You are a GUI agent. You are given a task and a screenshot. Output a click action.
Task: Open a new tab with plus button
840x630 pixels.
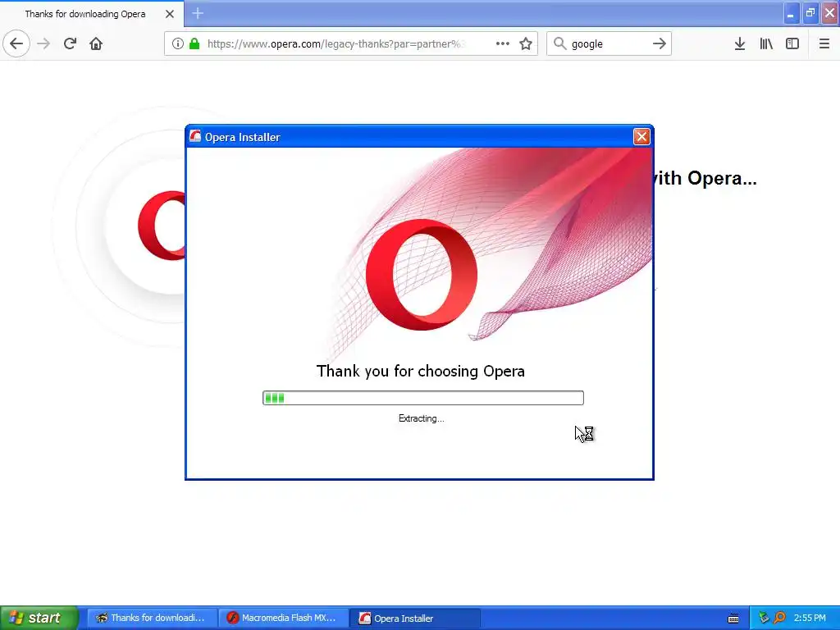pos(198,13)
